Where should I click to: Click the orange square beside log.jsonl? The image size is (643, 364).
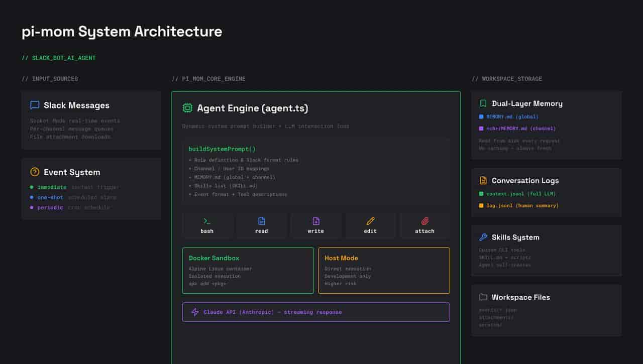[481, 205]
